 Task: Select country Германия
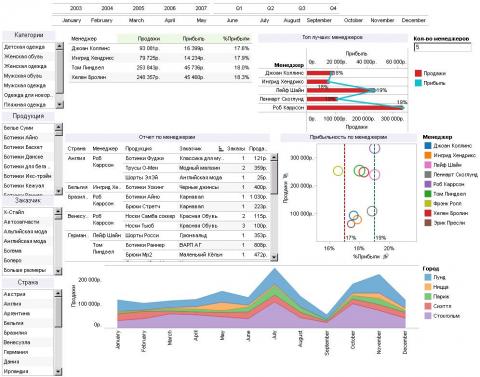pyautogui.click(x=28, y=352)
